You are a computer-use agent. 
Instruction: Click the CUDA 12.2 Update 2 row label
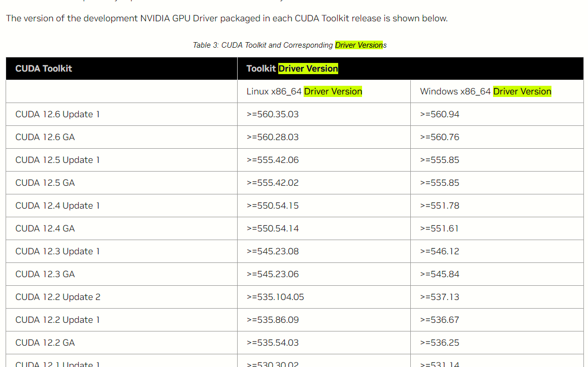[58, 297]
